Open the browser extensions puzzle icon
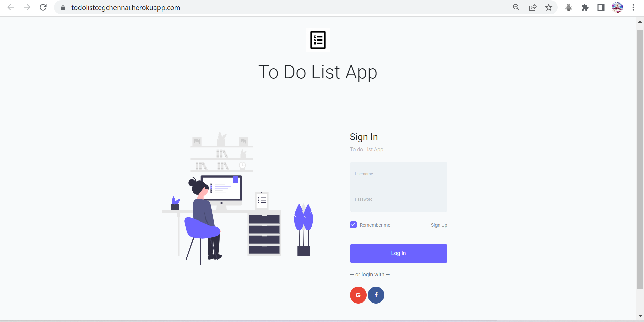 tap(585, 7)
